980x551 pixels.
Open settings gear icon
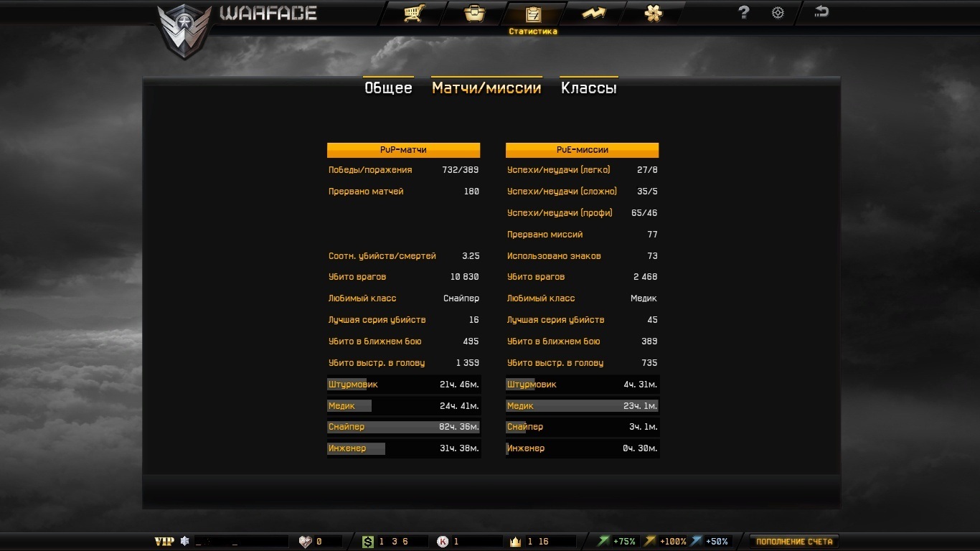778,13
